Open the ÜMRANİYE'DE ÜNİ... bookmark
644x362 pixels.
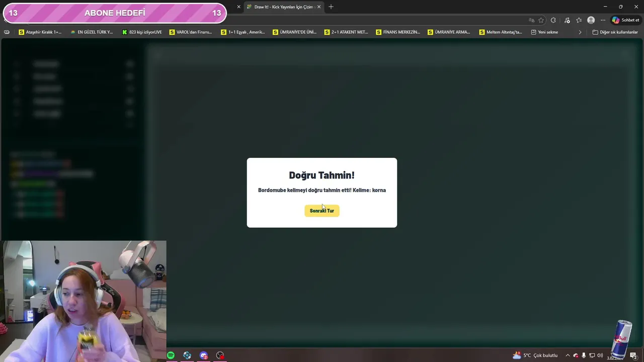294,32
